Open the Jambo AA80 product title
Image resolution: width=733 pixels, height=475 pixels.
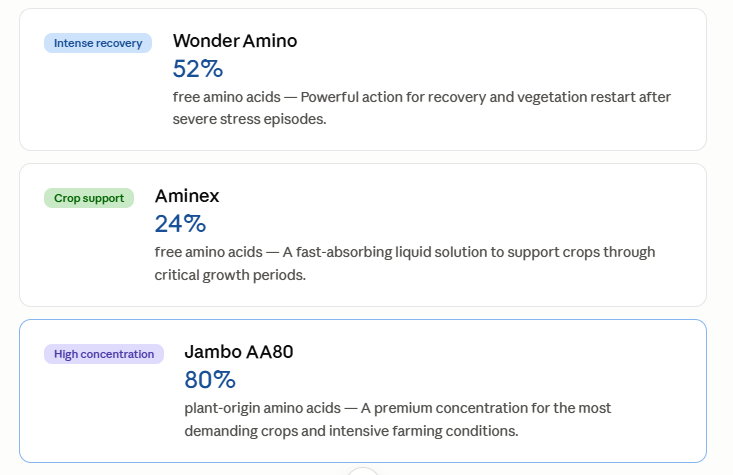pos(239,352)
